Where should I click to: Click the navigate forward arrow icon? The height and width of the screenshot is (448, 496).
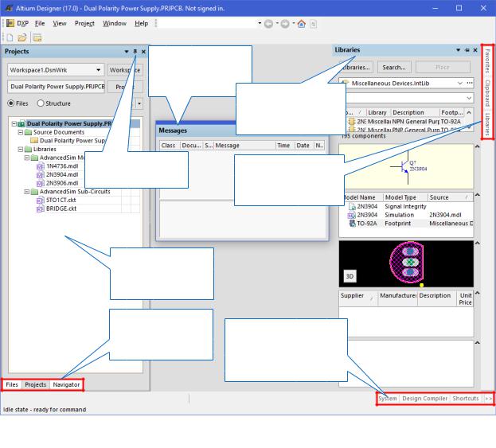[285, 24]
